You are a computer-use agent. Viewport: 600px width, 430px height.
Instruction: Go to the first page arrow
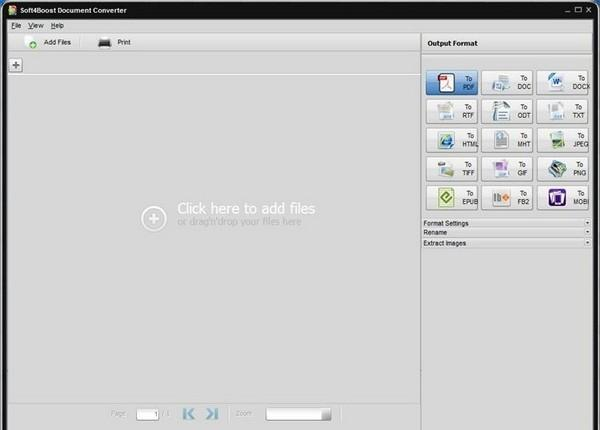coord(189,414)
